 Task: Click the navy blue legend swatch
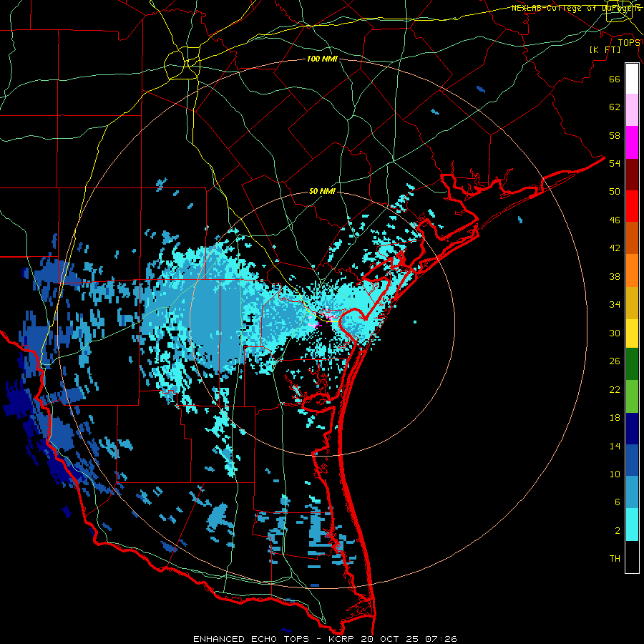click(x=632, y=429)
